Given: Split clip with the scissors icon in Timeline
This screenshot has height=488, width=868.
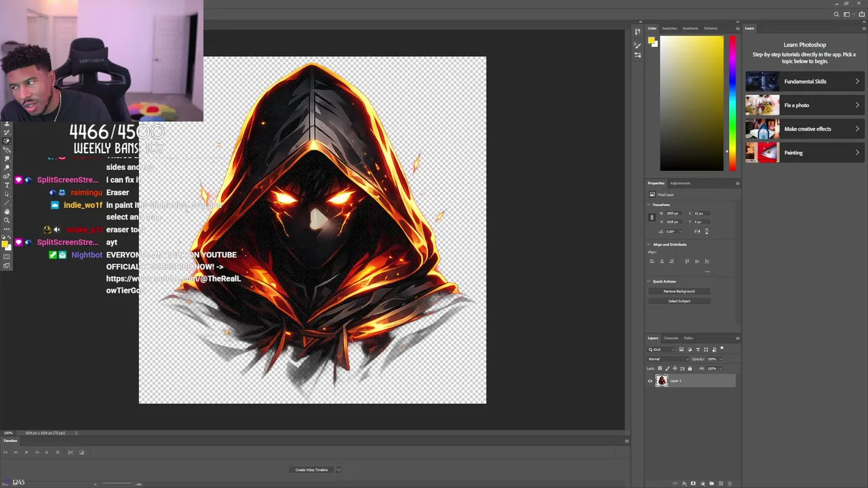Looking at the screenshot, I should click(x=71, y=452).
